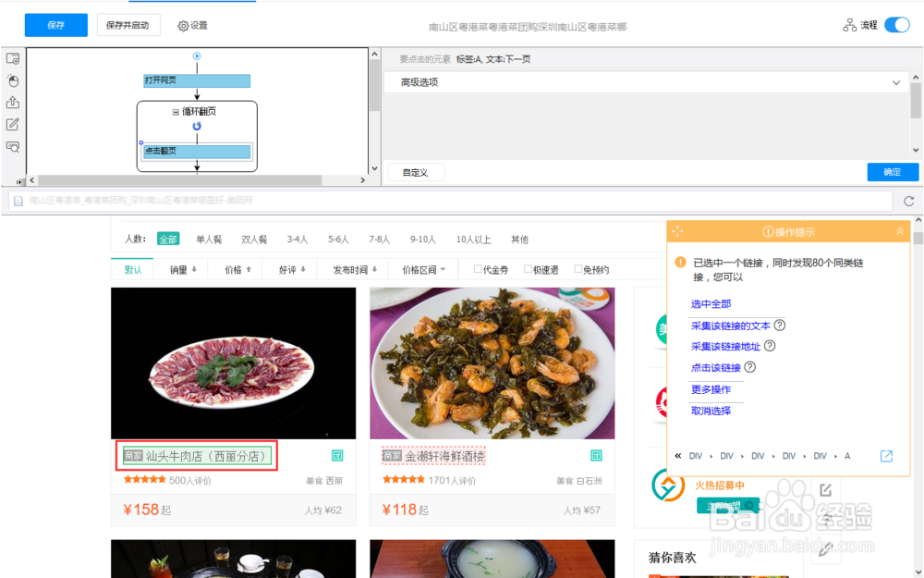Open 设置 with the gear icon

(x=193, y=26)
